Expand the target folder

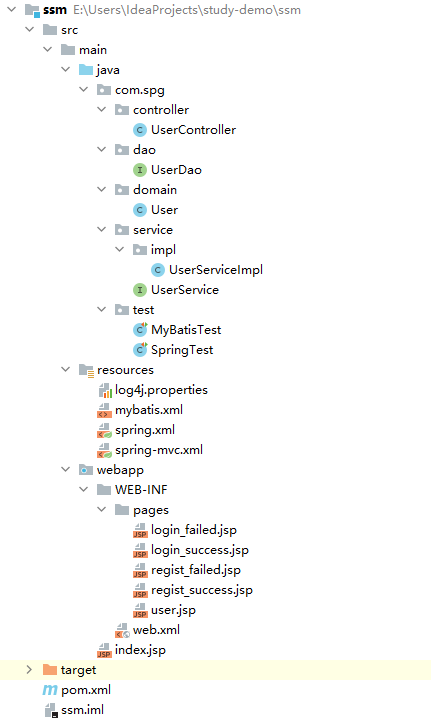point(29,670)
